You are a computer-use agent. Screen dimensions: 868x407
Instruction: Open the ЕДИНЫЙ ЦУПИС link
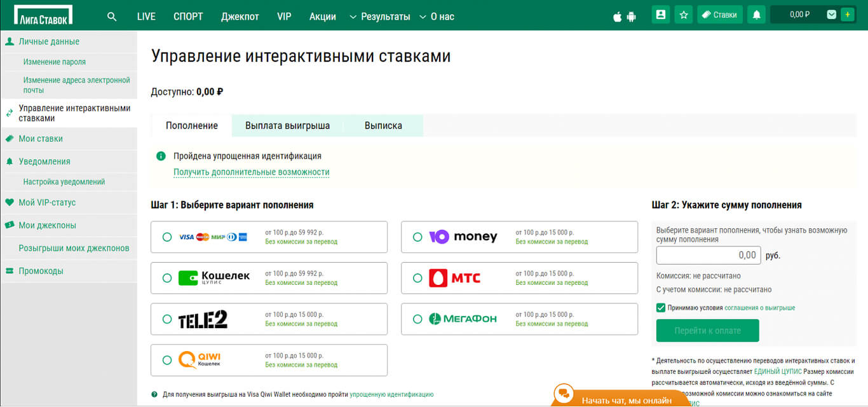pos(778,371)
